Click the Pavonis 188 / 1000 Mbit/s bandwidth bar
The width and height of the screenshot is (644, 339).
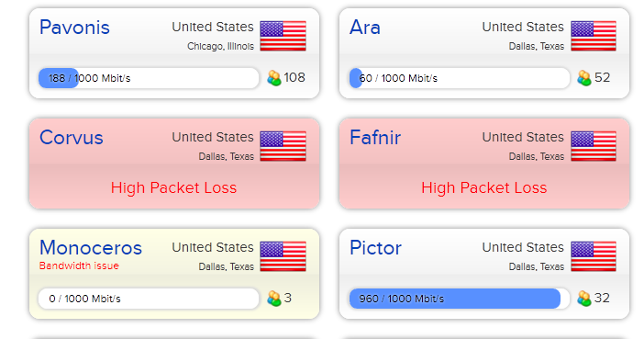pos(149,78)
